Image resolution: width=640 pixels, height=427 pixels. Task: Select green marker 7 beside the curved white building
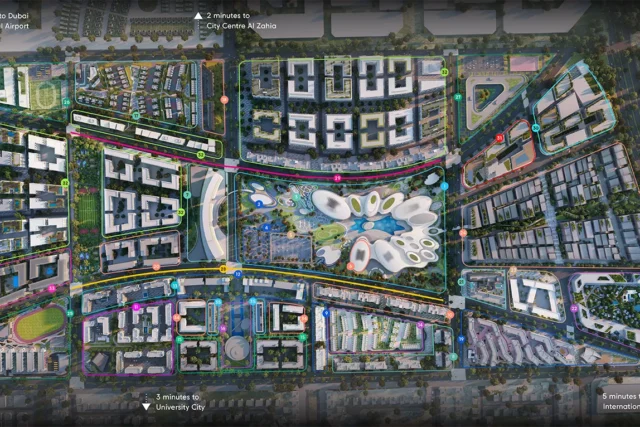tap(186, 195)
